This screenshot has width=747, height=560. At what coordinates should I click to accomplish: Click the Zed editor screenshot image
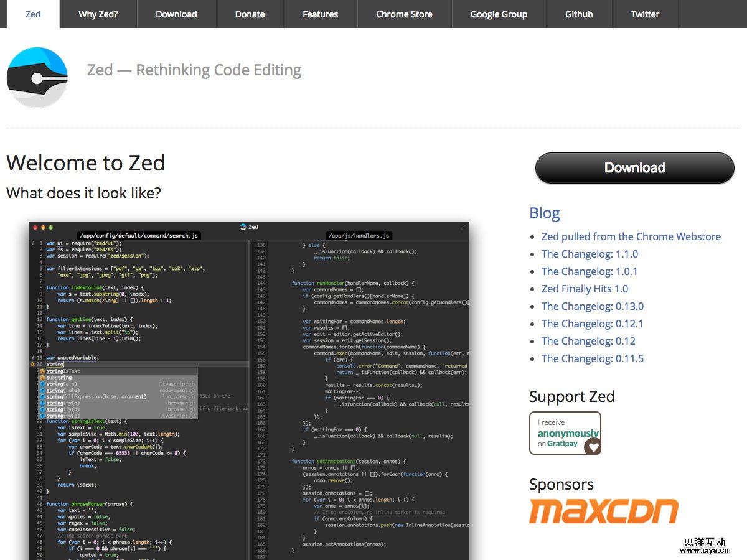(x=249, y=391)
